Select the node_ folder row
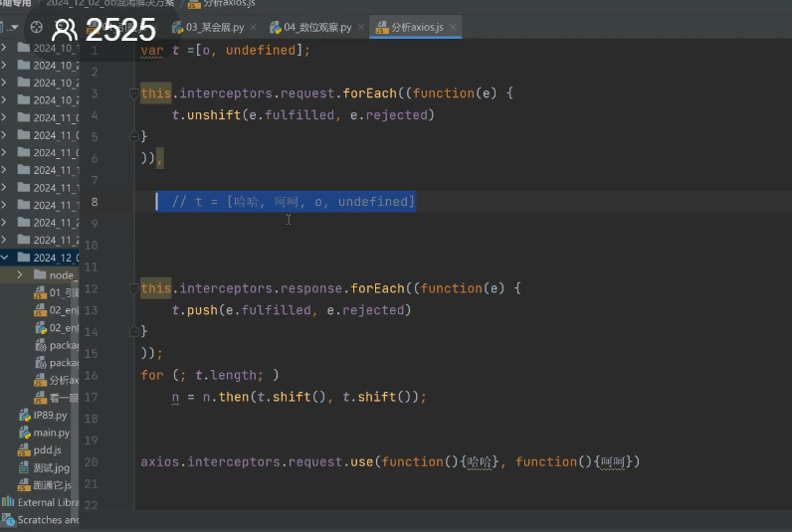This screenshot has height=532, width=792. coord(40,275)
